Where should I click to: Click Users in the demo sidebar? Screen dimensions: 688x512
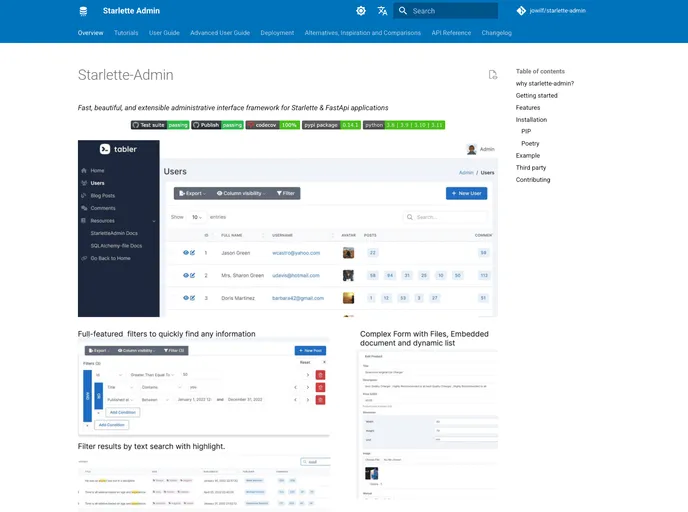click(x=97, y=183)
